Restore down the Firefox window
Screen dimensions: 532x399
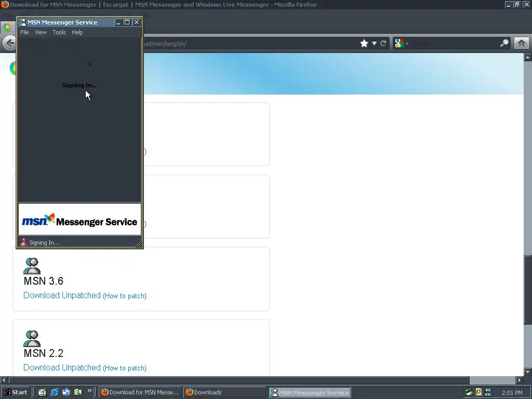click(x=517, y=5)
